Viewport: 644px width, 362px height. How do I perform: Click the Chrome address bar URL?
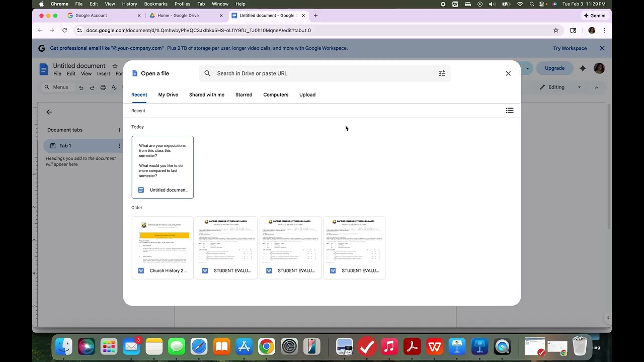tap(198, 30)
